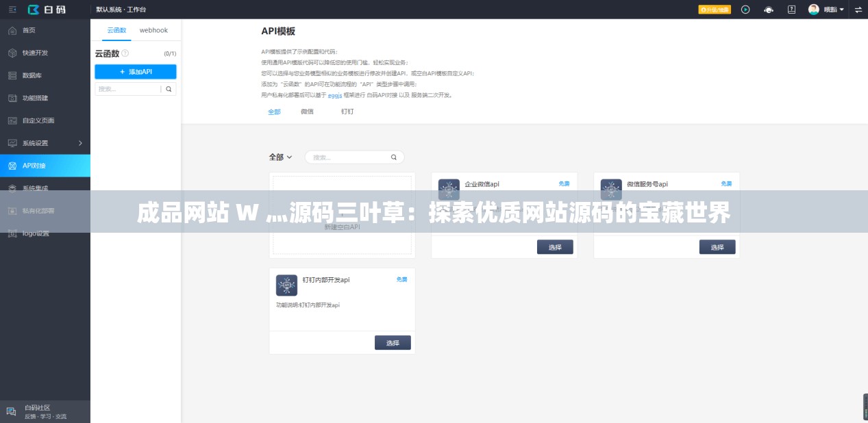Open the 首页 home icon in sidebar
Viewport: 868px width, 423px height.
pyautogui.click(x=10, y=30)
